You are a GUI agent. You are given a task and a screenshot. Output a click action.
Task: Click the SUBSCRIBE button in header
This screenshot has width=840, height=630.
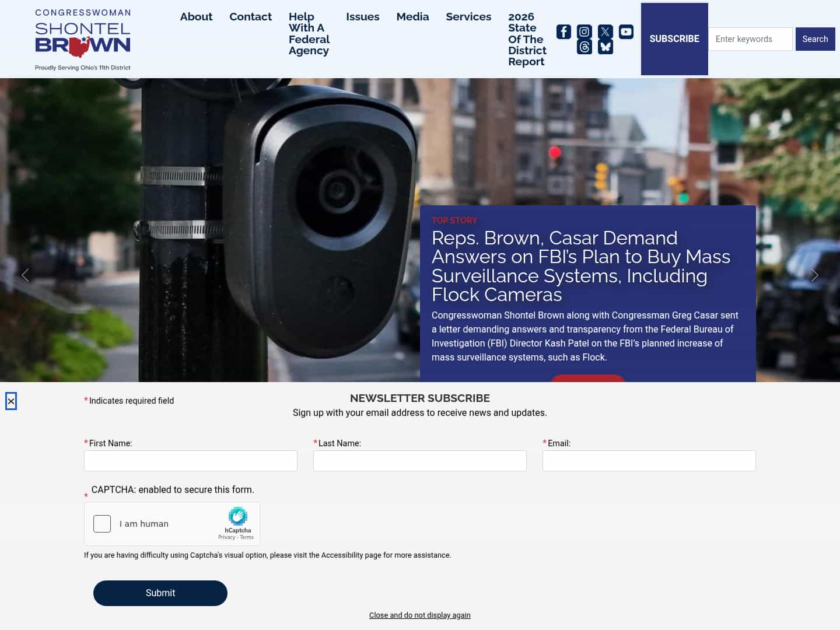pos(674,39)
